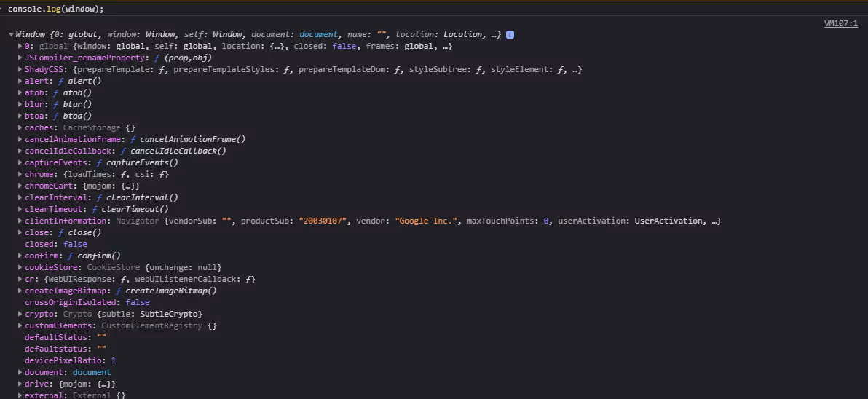868x399 pixels.
Task: Expand the crypto SubtleCrypto entry
Action: coord(20,315)
